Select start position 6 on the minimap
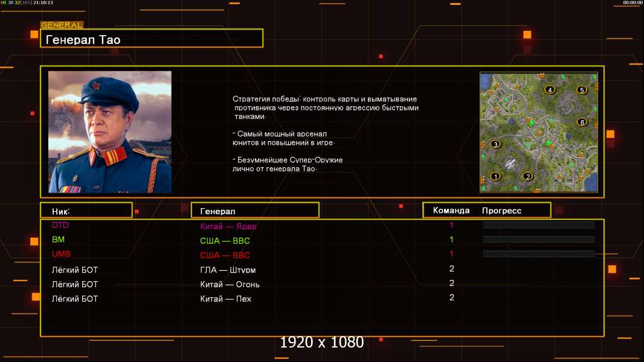 (582, 122)
